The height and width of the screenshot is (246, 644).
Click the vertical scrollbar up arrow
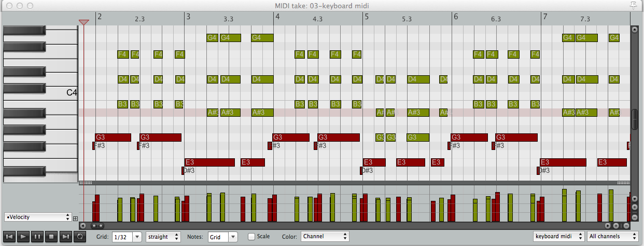pos(634,29)
